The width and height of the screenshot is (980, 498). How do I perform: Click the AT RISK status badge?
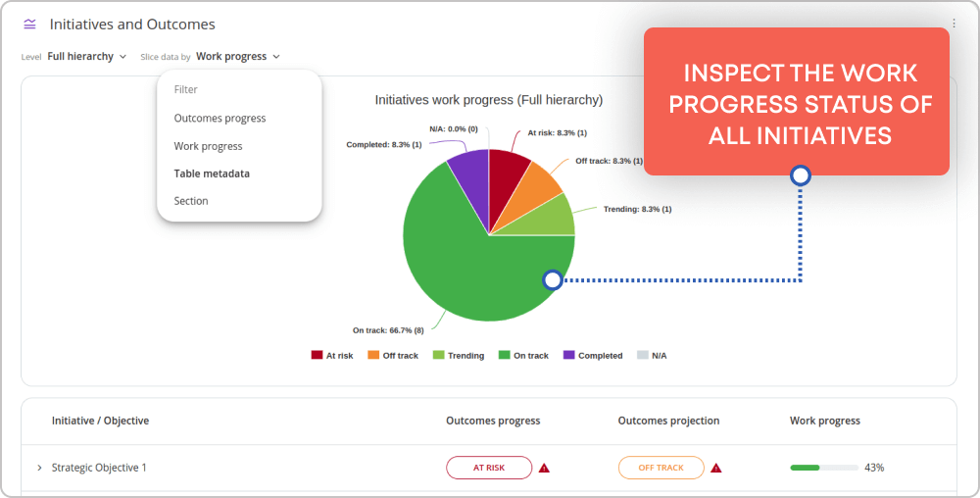coord(489,468)
